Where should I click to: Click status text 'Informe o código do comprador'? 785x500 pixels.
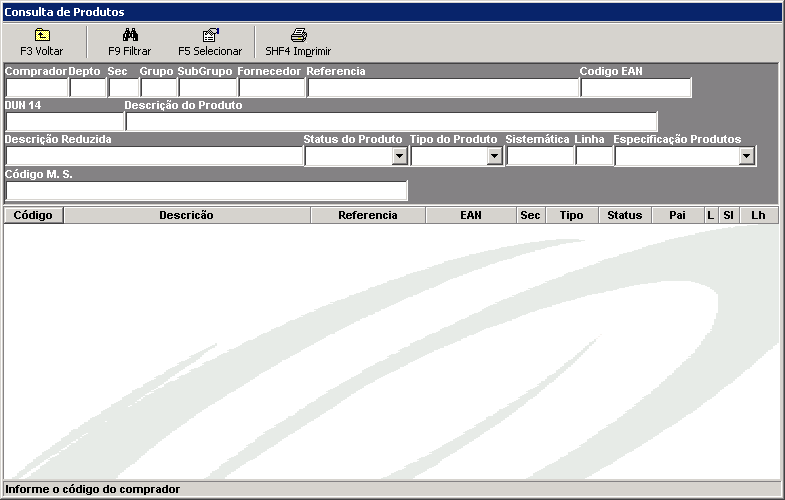coord(93,489)
